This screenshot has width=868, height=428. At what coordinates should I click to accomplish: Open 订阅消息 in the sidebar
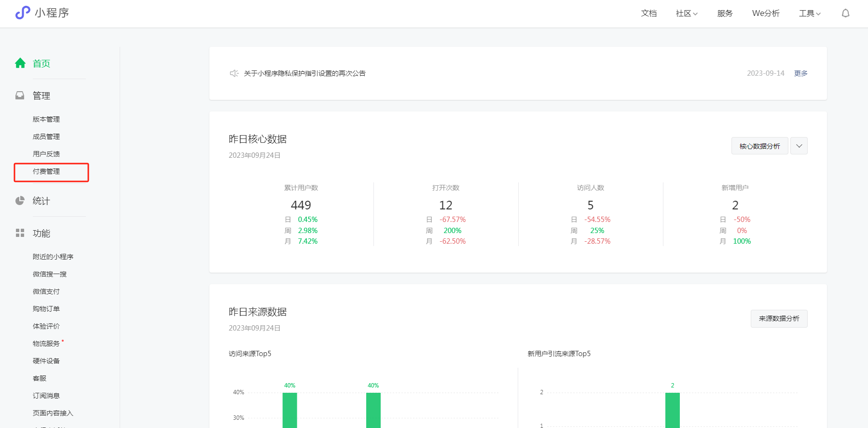click(46, 396)
